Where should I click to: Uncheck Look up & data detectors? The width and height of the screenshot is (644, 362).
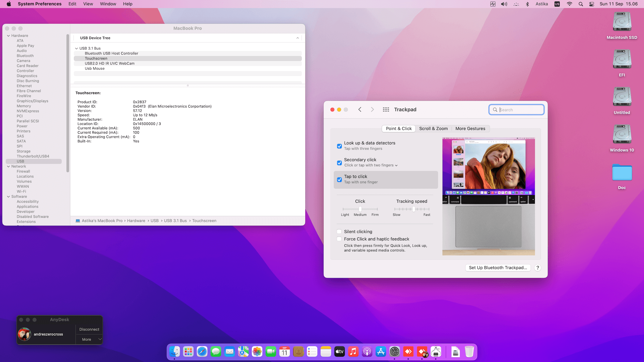point(339,146)
